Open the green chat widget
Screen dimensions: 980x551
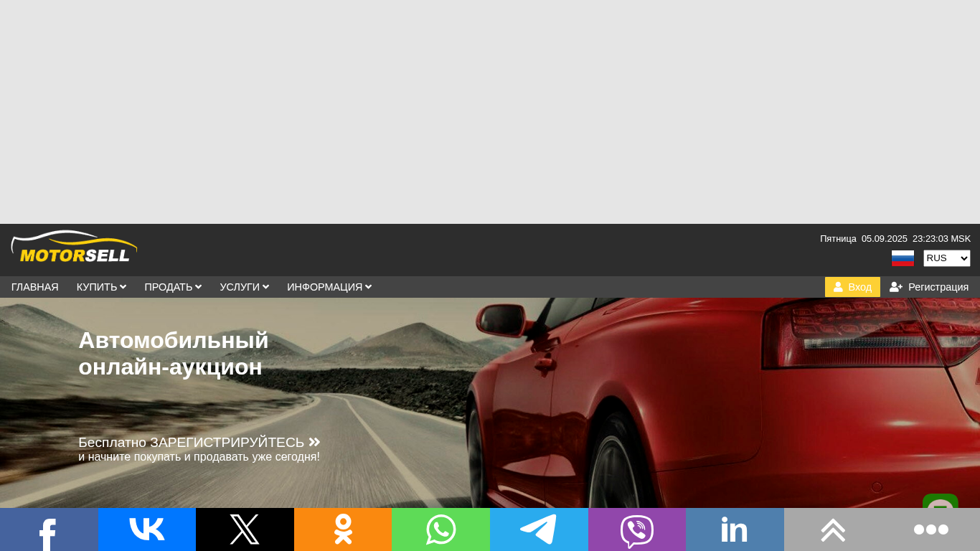[x=941, y=501]
